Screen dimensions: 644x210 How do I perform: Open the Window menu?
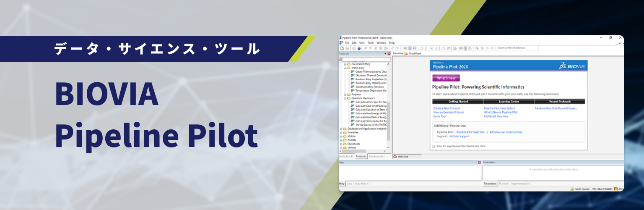(x=382, y=43)
